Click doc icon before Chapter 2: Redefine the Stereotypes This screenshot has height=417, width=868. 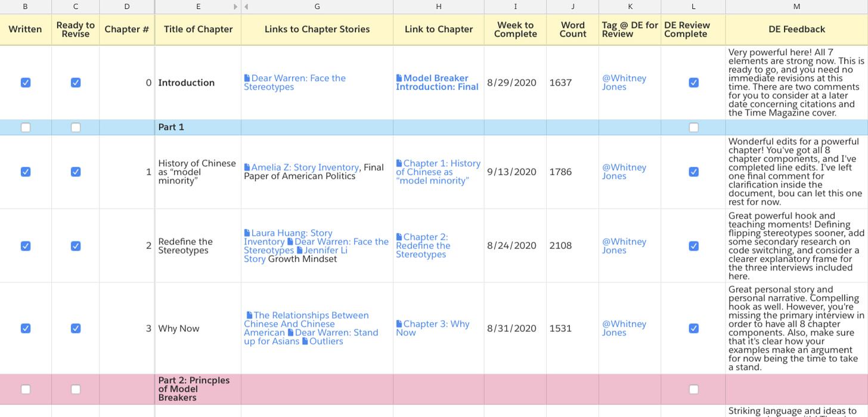399,237
